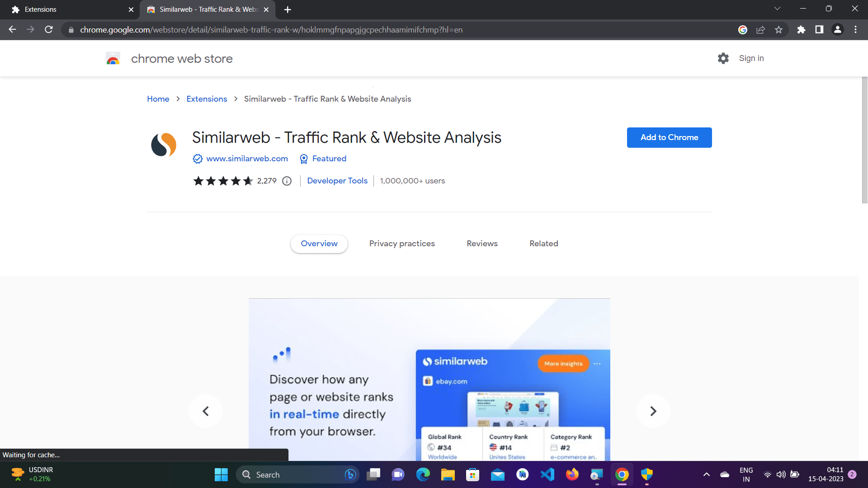Open Wi-Fi network tray icon

[x=768, y=474]
